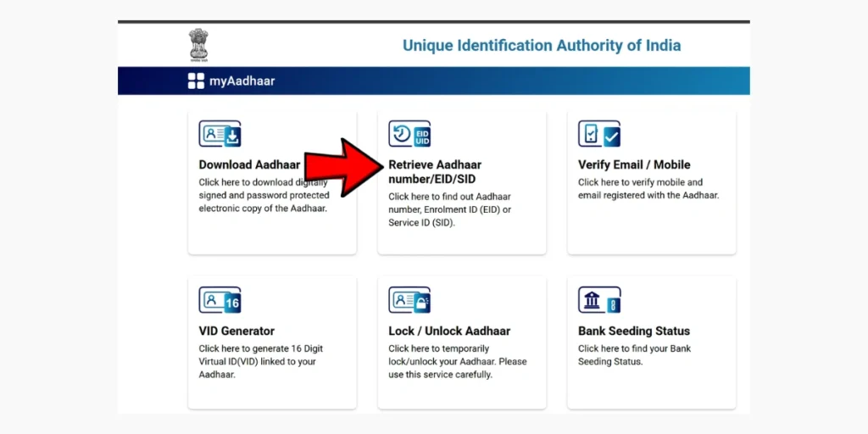Open Retrieve Aadhaar number/EID/SID heading
Viewport: 868px width, 434px height.
pos(435,172)
